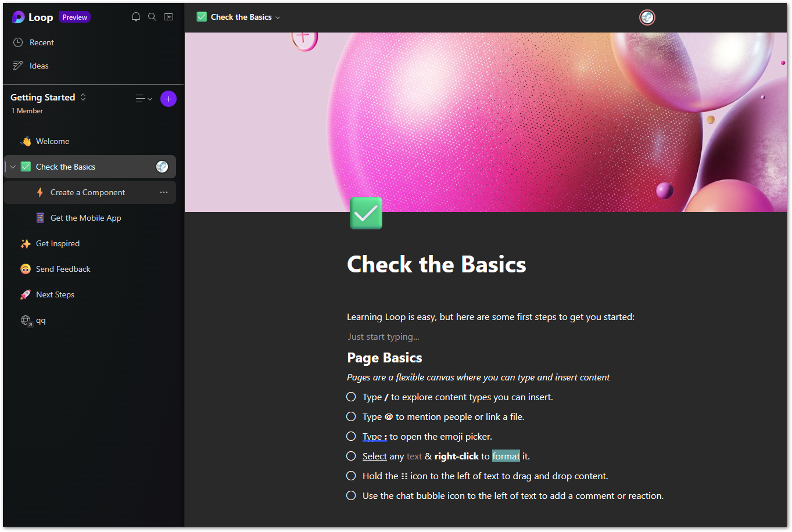The width and height of the screenshot is (792, 532).
Task: Check the 'Type / to explore' item
Action: click(x=351, y=397)
